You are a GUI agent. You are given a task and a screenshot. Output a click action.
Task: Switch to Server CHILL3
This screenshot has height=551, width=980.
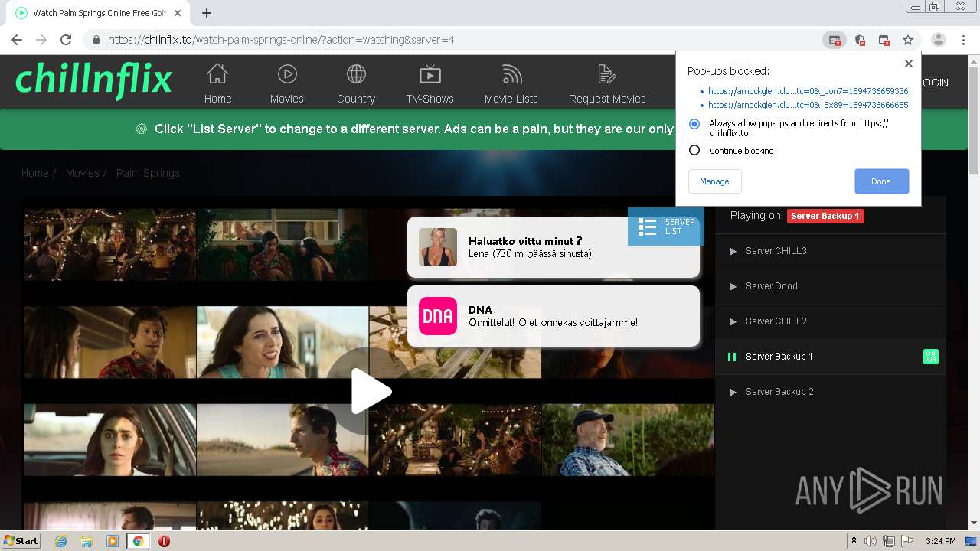tap(830, 251)
